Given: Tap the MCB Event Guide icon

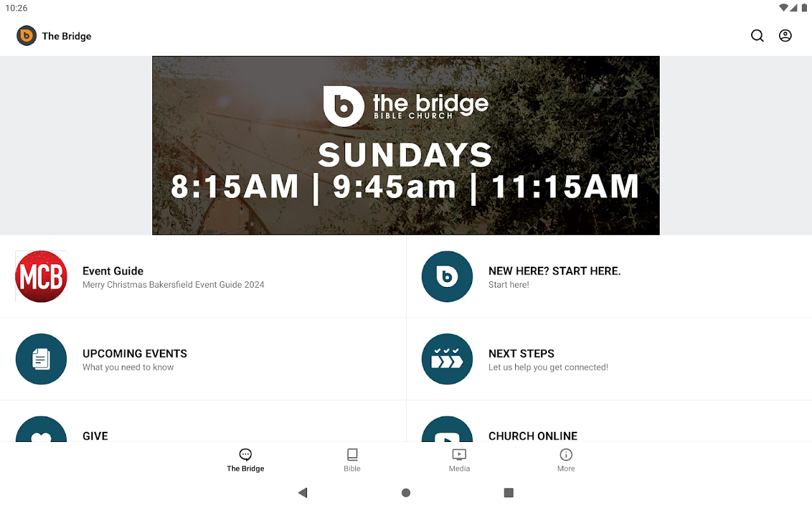Looking at the screenshot, I should (41, 277).
